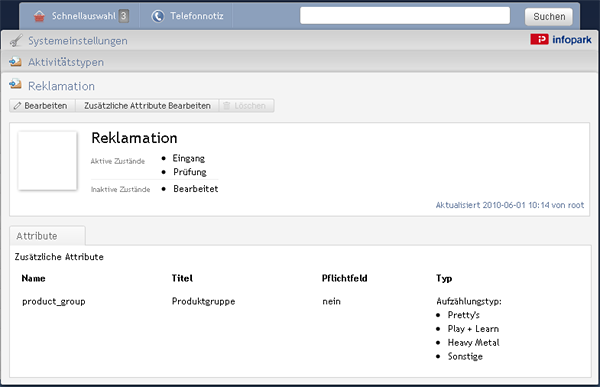Screen dimensions: 600x387
Task: Click the Suchen button
Action: point(549,16)
